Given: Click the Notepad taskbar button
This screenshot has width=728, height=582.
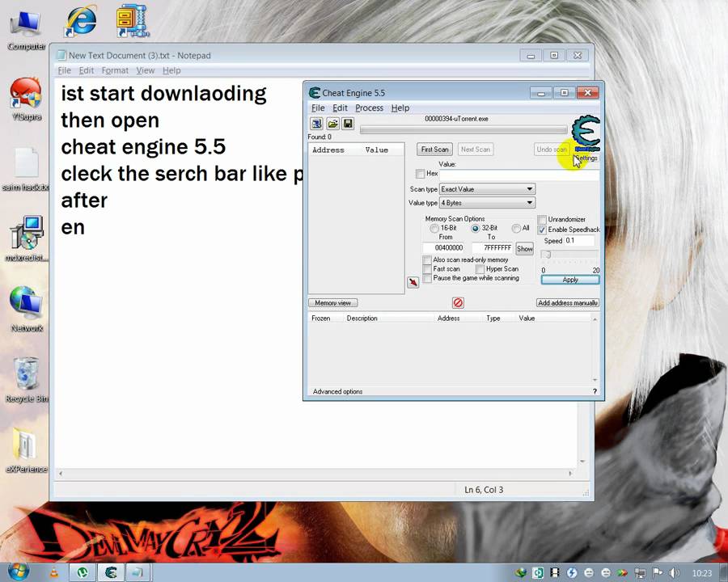Looking at the screenshot, I should [138, 573].
